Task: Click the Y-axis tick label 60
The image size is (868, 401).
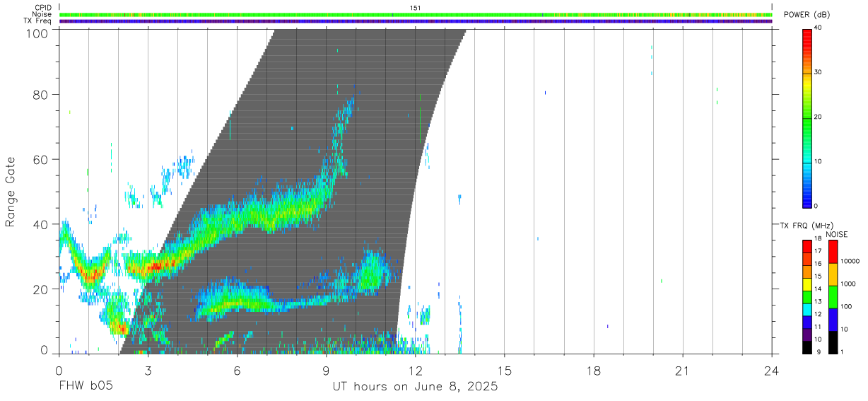Action: click(41, 160)
